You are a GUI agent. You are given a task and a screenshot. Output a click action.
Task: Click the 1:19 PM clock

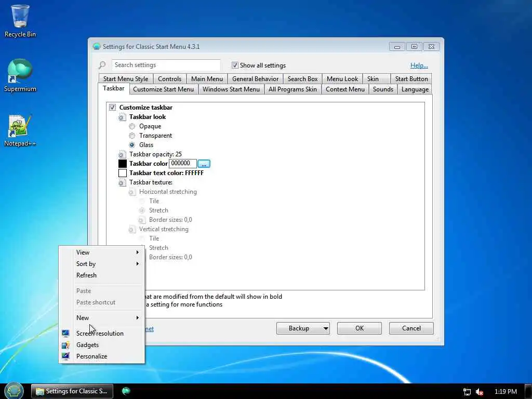click(506, 392)
